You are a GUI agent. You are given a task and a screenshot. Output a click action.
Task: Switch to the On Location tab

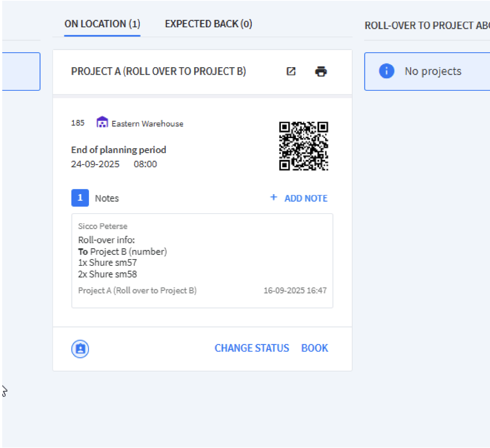pos(102,24)
